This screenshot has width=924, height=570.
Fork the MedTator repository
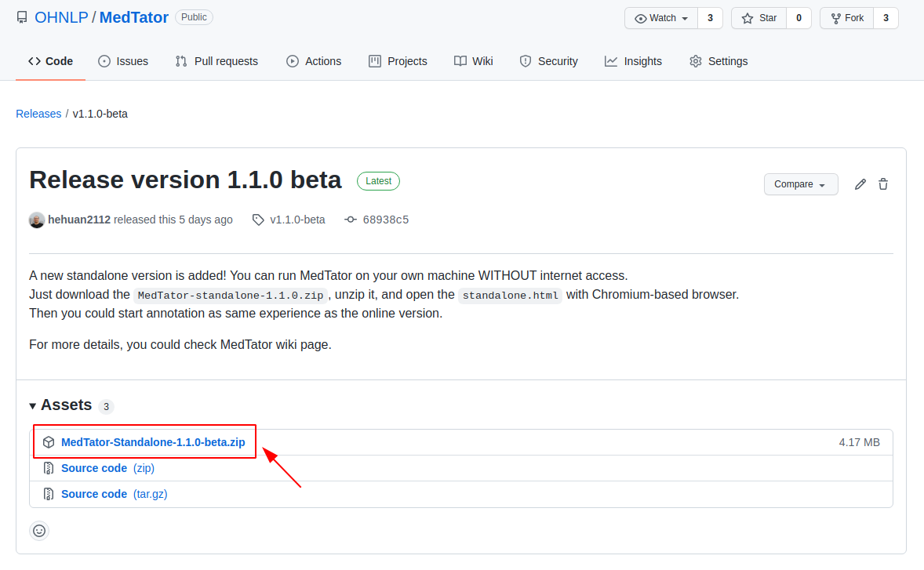[x=847, y=18]
